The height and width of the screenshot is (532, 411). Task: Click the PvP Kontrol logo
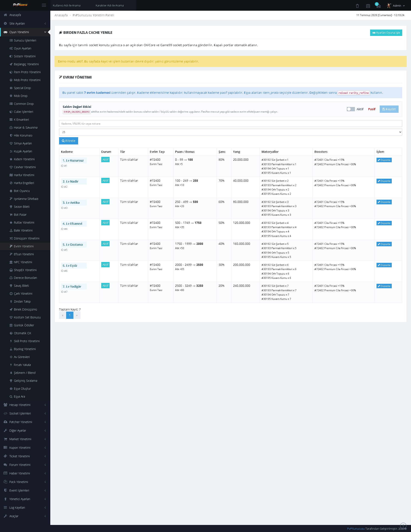pos(20,5)
